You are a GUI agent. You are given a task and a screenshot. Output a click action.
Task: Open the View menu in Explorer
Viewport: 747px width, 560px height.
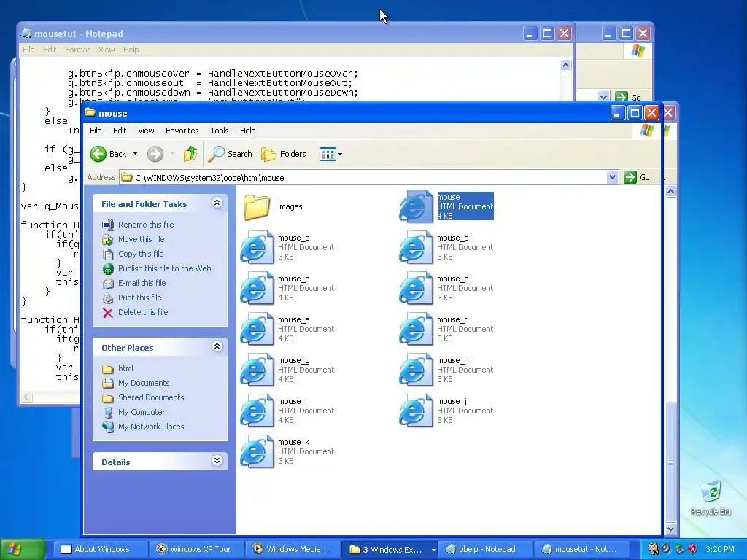pos(146,131)
